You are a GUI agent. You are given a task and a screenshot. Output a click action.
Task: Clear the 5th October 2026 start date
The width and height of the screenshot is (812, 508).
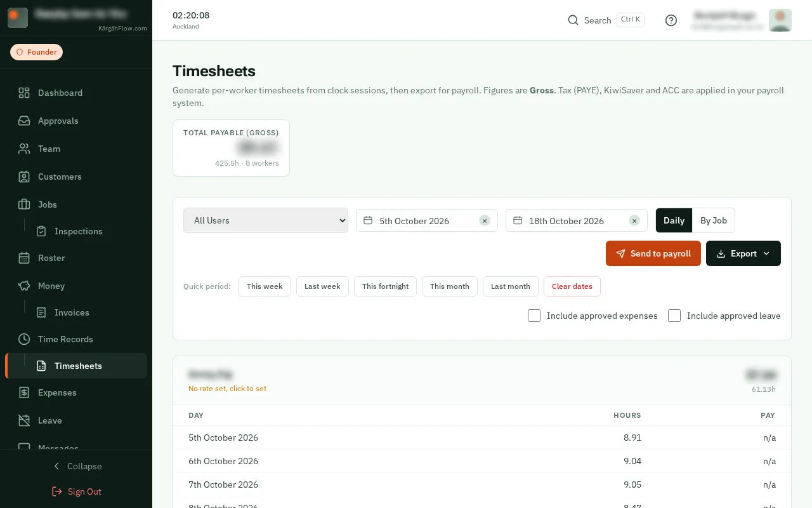[485, 220]
